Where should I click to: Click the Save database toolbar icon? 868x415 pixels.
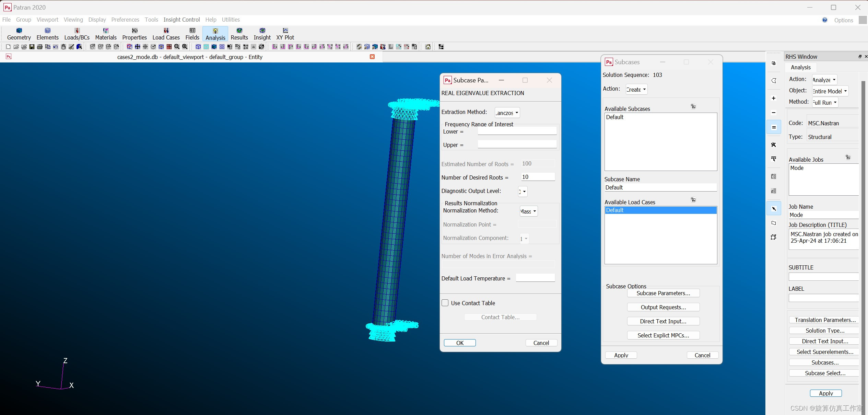click(32, 47)
